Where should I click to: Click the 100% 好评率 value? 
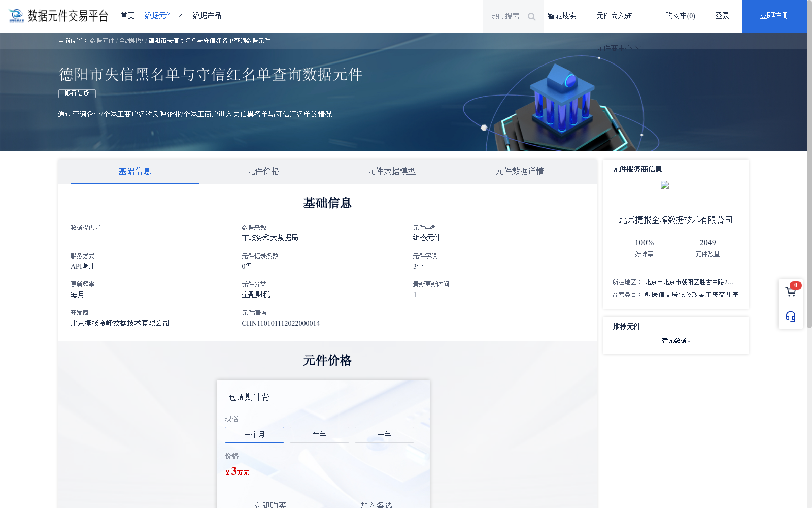point(644,243)
